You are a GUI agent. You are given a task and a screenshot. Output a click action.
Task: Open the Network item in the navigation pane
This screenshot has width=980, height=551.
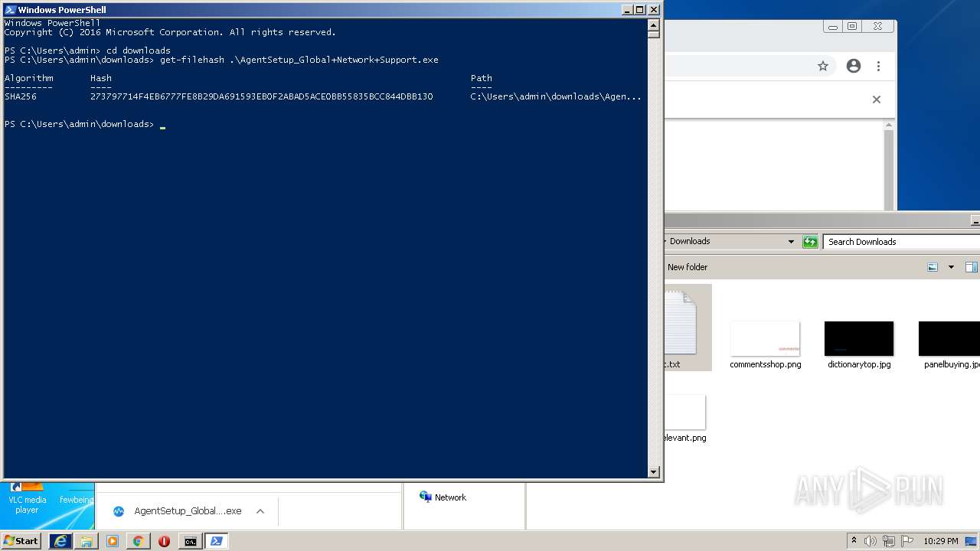coord(443,497)
